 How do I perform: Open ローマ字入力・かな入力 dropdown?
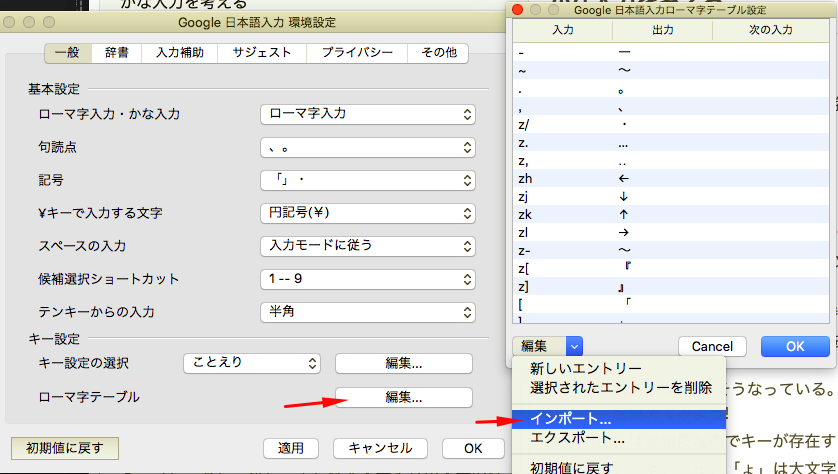pos(368,114)
